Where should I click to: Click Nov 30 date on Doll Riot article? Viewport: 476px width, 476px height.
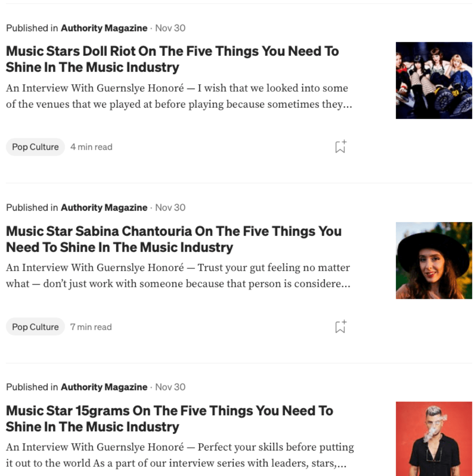tap(170, 28)
